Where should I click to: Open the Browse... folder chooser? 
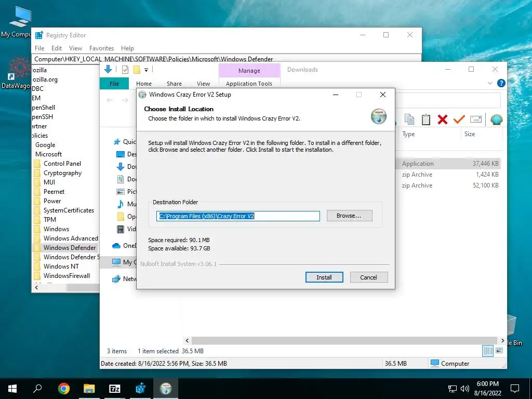pos(349,216)
